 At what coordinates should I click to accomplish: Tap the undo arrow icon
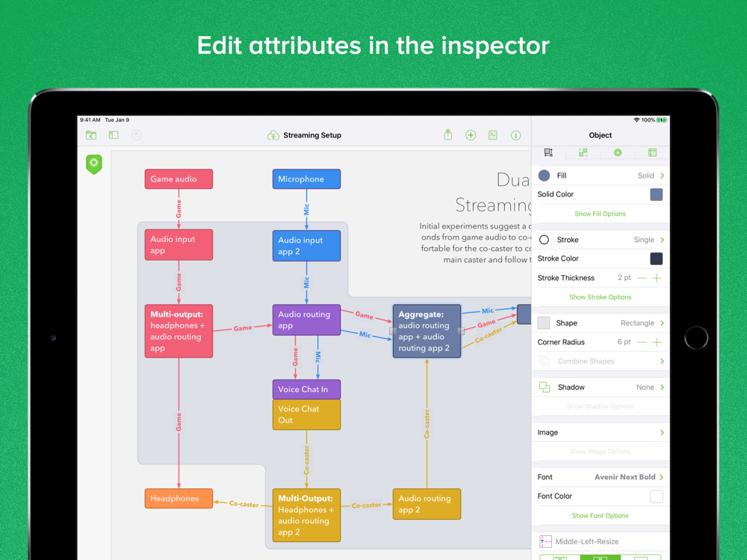(137, 135)
